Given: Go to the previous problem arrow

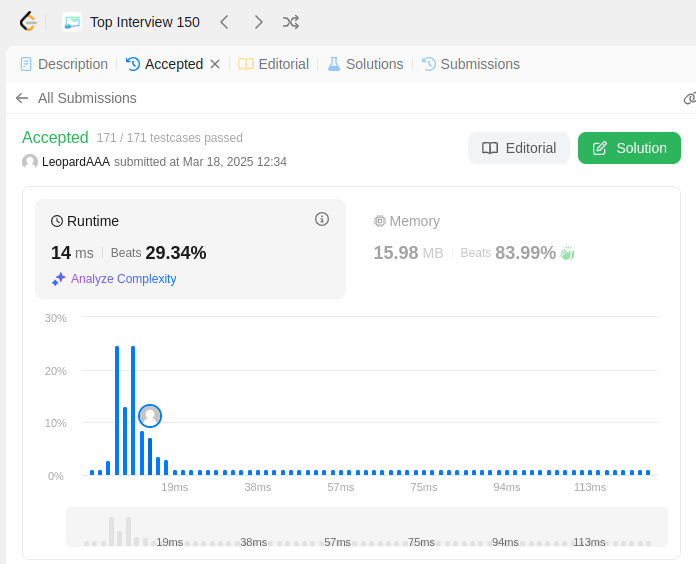Looking at the screenshot, I should coord(224,22).
